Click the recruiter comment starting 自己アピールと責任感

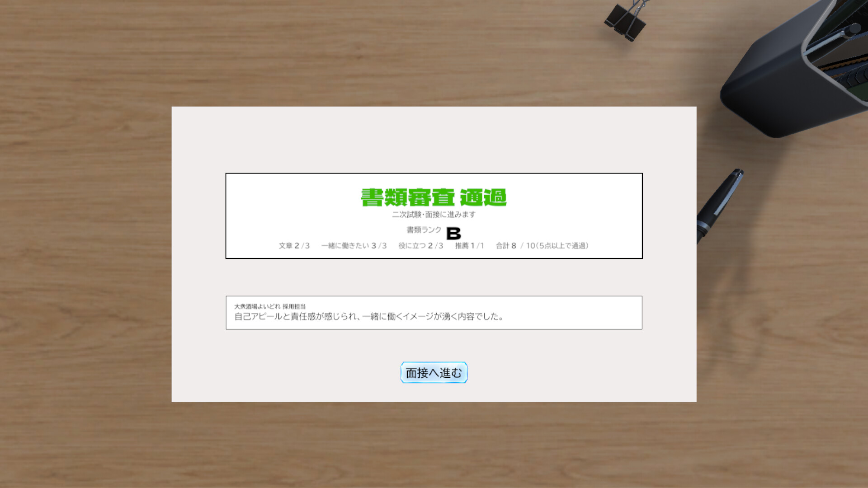tap(369, 317)
